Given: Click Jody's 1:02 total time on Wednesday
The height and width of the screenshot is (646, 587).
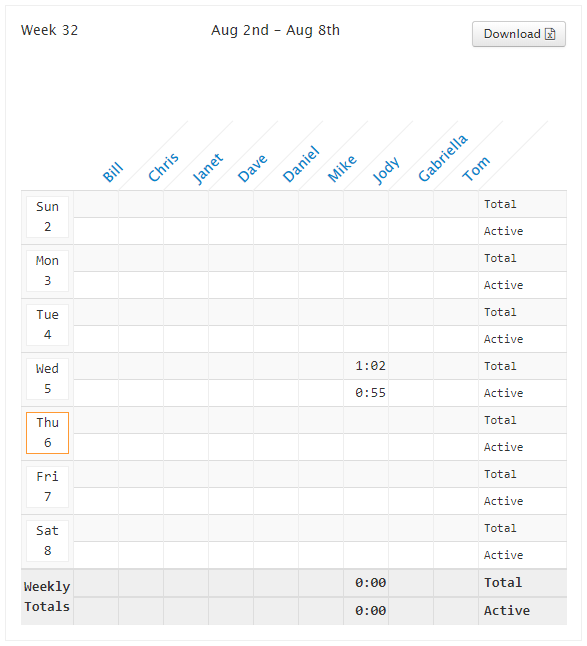Looking at the screenshot, I should [370, 366].
